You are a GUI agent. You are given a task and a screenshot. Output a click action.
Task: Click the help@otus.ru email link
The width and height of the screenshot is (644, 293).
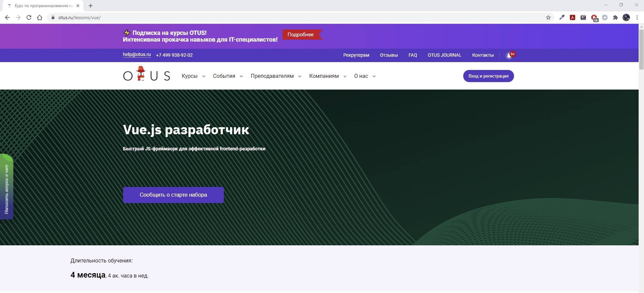tap(137, 55)
